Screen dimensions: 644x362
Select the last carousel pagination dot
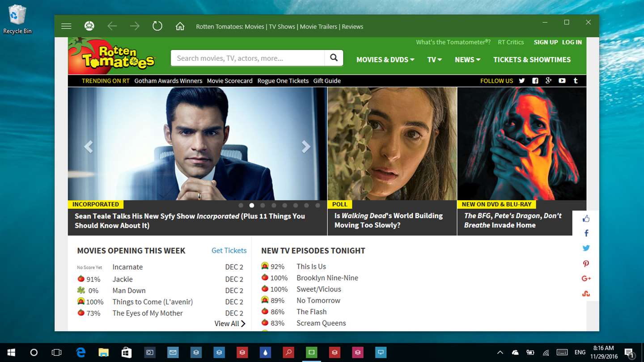point(318,206)
